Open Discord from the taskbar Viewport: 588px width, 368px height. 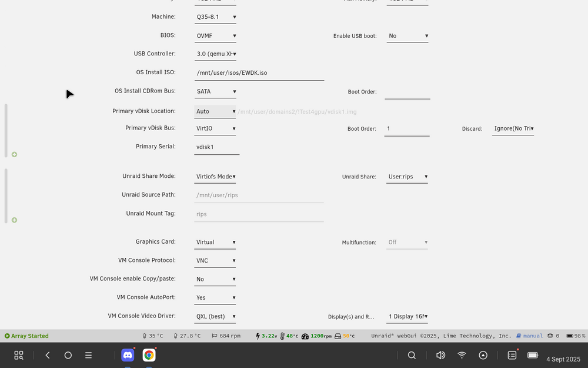tap(128, 355)
